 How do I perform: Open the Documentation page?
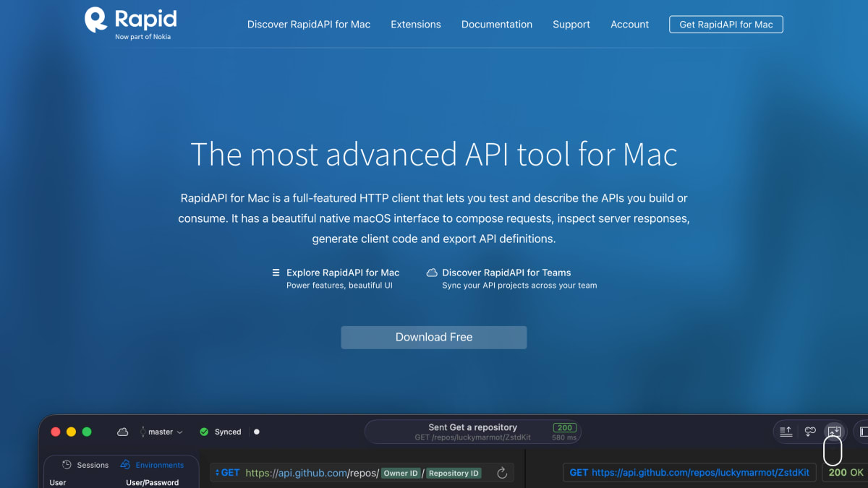(x=497, y=25)
